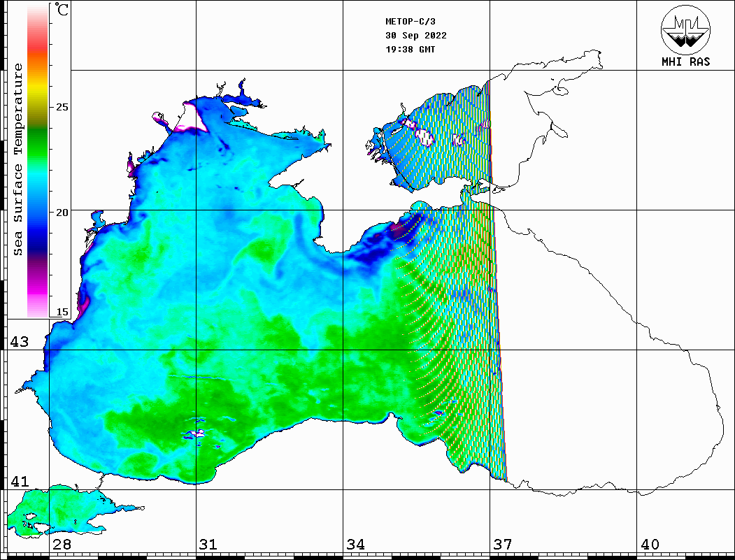Screen dimensions: 735x560
Task: Click the temperature color scale bar
Action: [38, 160]
